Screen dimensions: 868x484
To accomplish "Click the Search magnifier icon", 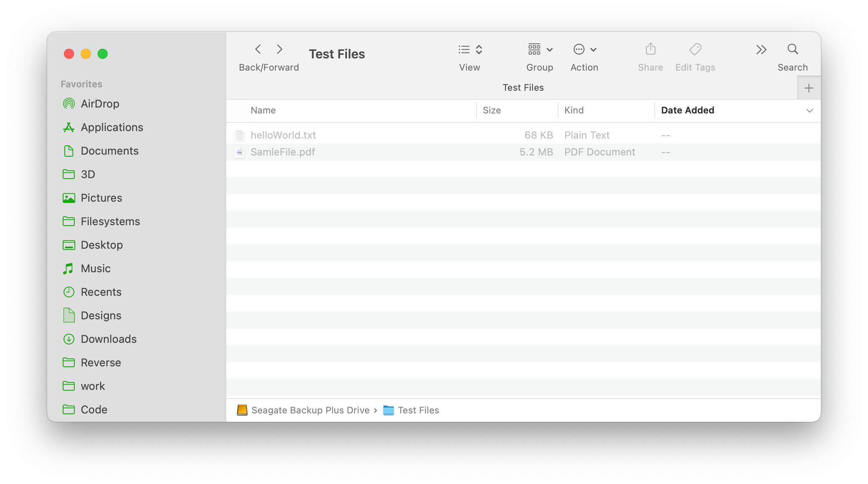I will 792,49.
